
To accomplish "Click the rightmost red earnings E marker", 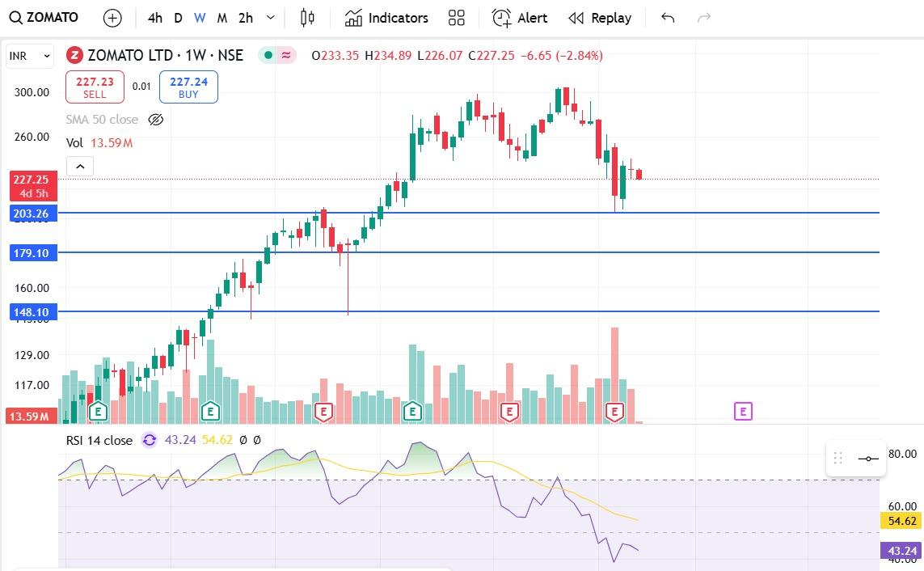I will coord(614,412).
